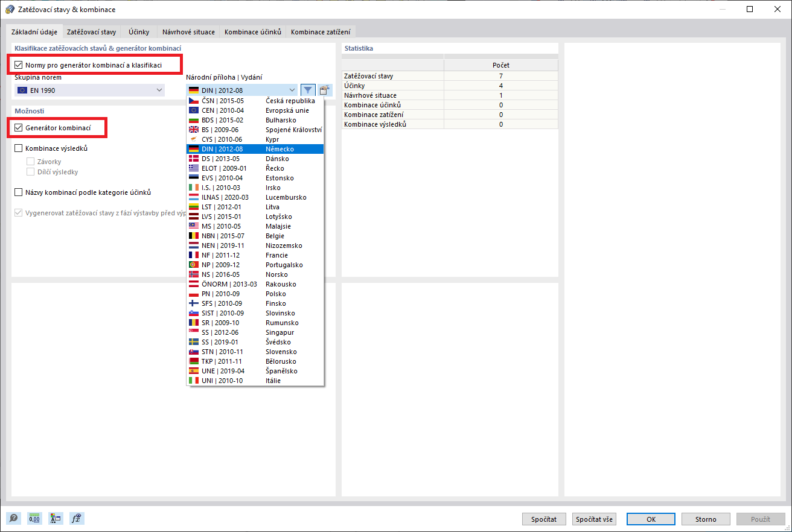Choose ÖNORM 2013-03 Rakousko option
792x532 pixels.
click(x=255, y=284)
